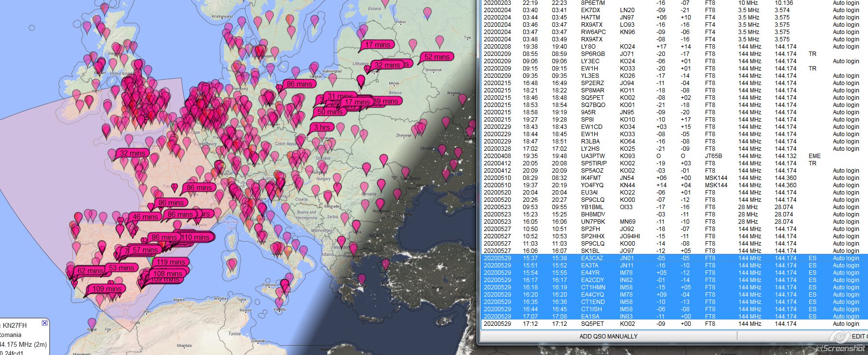The width and height of the screenshot is (868, 355).
Task: Pick the UA3PTW JT65B EME row
Action: pyautogui.click(x=671, y=156)
